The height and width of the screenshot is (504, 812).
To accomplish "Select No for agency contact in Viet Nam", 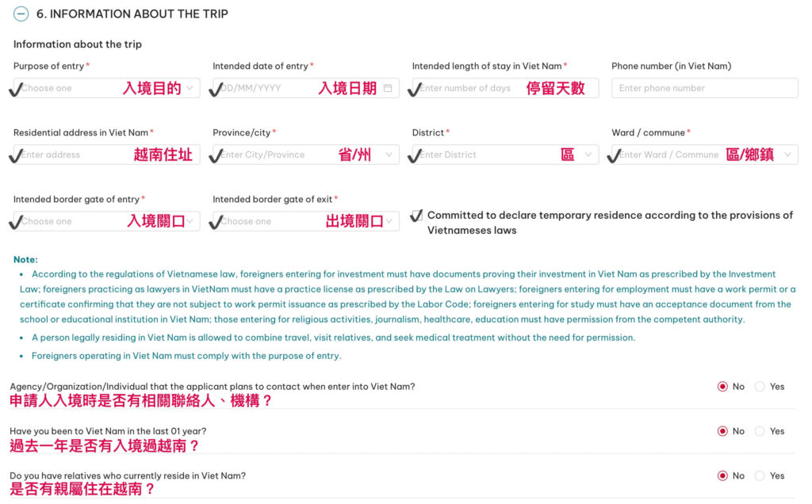I will (x=722, y=387).
